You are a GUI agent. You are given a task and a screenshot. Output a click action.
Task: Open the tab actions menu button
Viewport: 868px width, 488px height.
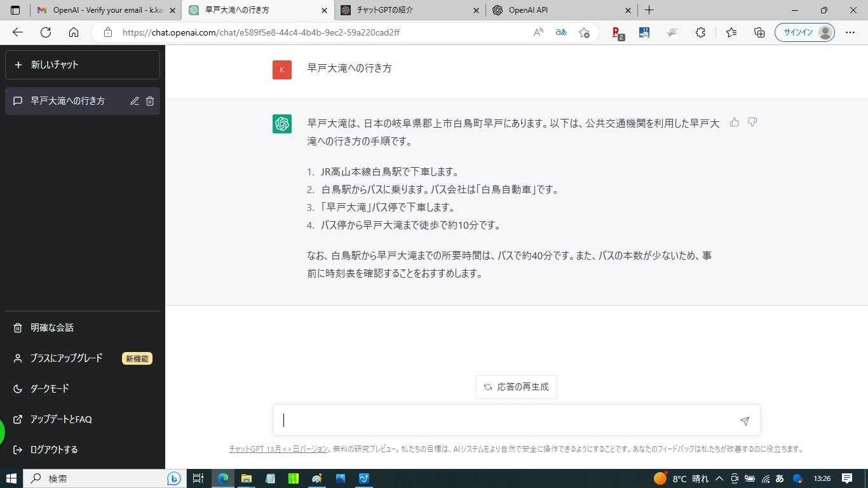(15, 10)
